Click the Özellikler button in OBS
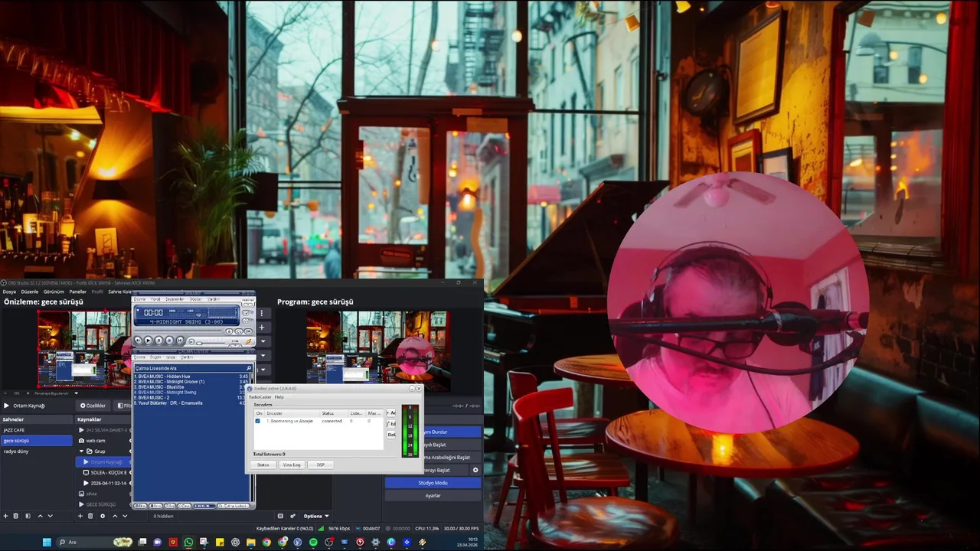Image resolution: width=980 pixels, height=551 pixels. click(93, 406)
